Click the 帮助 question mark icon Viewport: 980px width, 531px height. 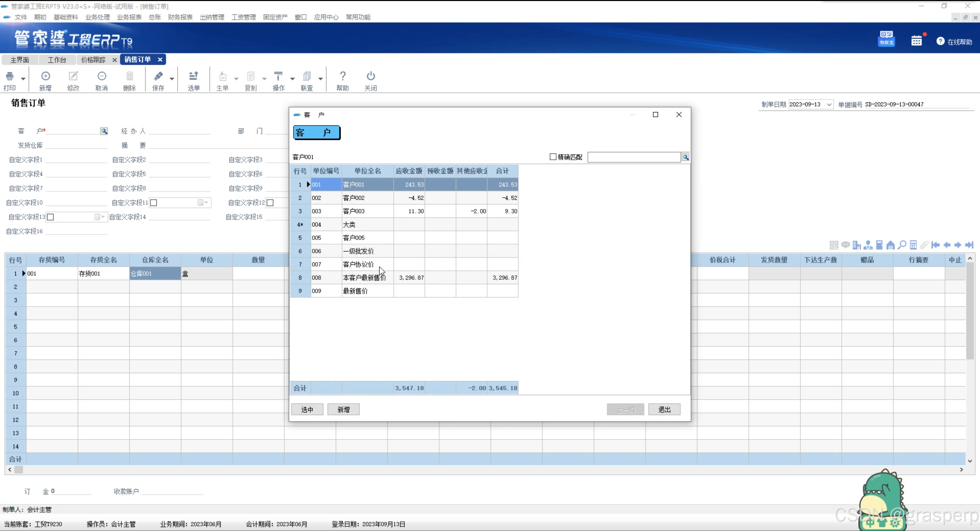click(342, 77)
